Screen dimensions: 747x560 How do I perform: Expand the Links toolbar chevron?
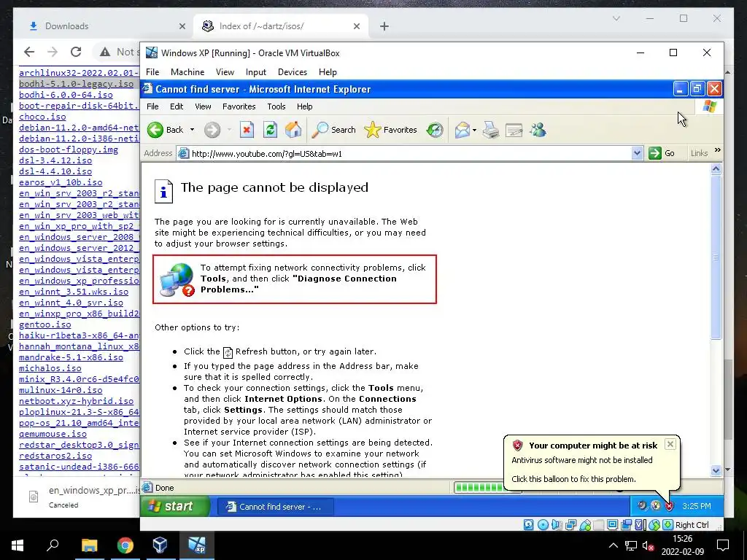[718, 150]
